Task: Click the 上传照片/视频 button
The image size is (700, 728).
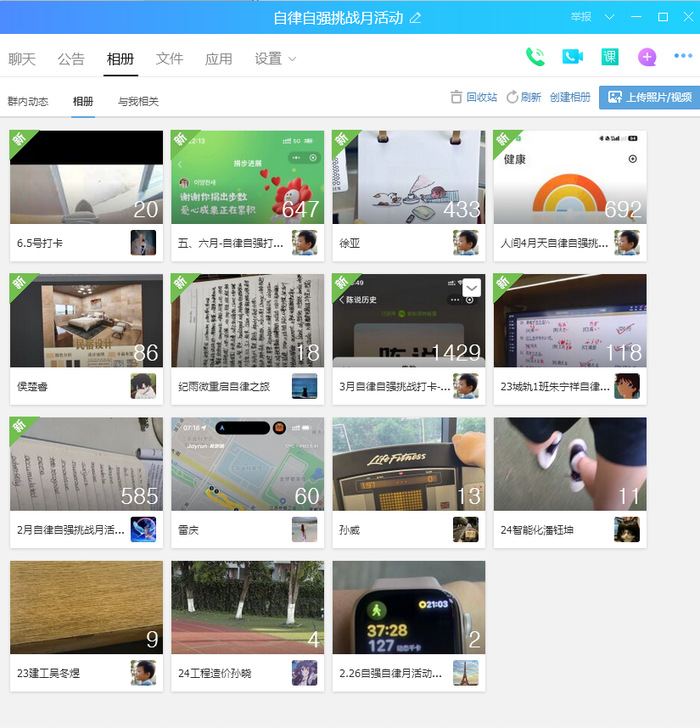Action: (649, 98)
